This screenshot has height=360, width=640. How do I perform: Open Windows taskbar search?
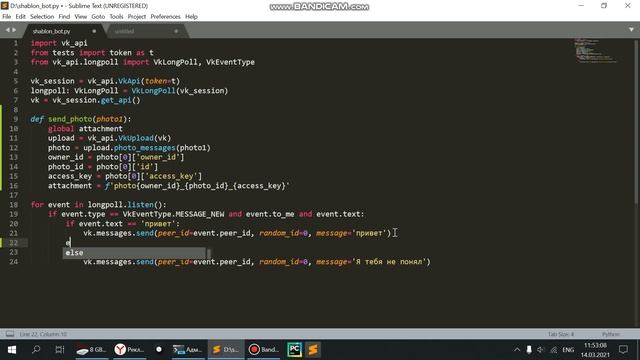tap(36, 350)
